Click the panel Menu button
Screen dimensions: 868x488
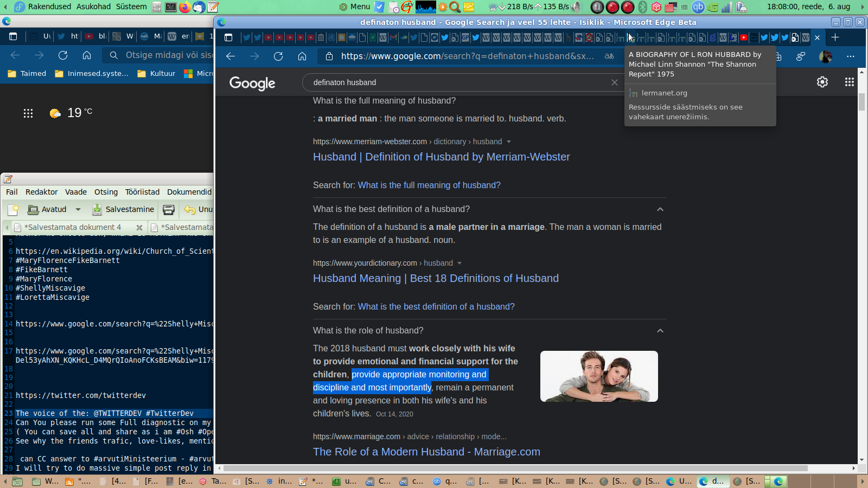coord(355,7)
